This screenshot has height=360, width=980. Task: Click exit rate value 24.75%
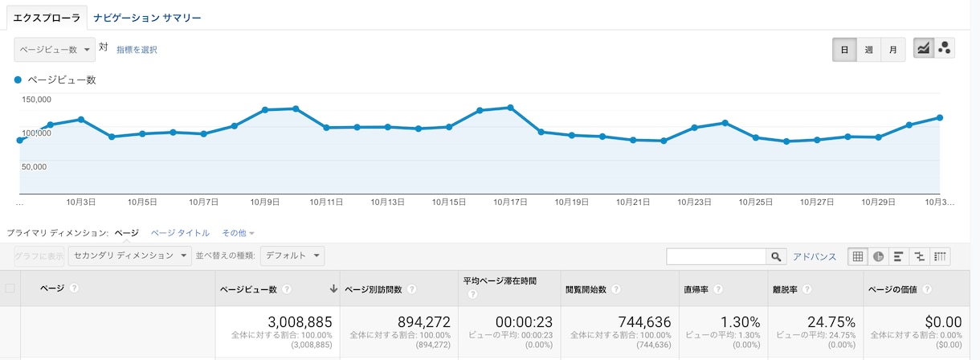(831, 322)
